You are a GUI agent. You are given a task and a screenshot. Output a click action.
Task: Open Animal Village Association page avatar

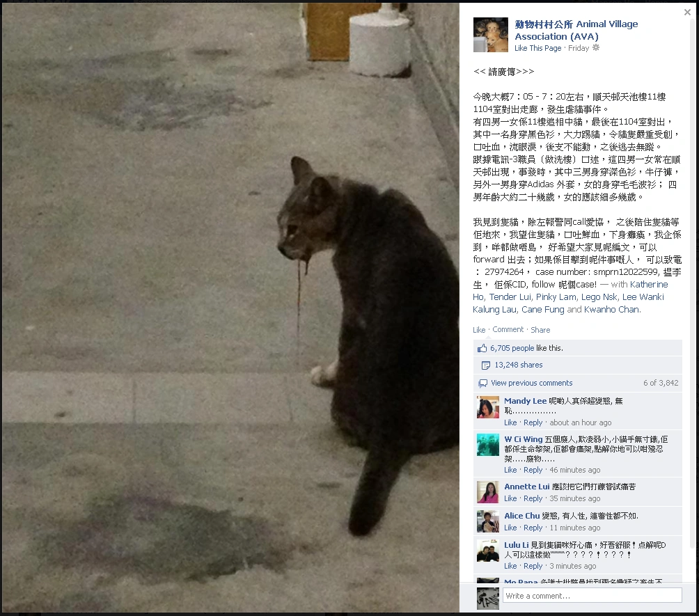coord(490,35)
